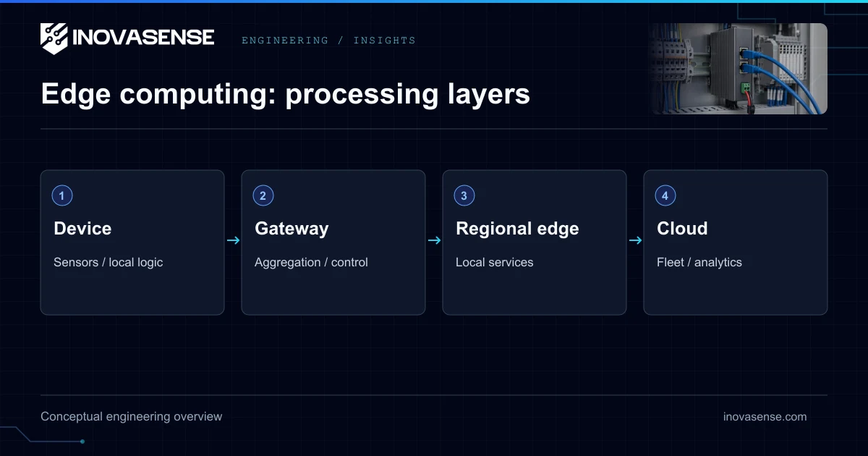Click the step 3 number badge
The image size is (868, 456).
tap(464, 195)
